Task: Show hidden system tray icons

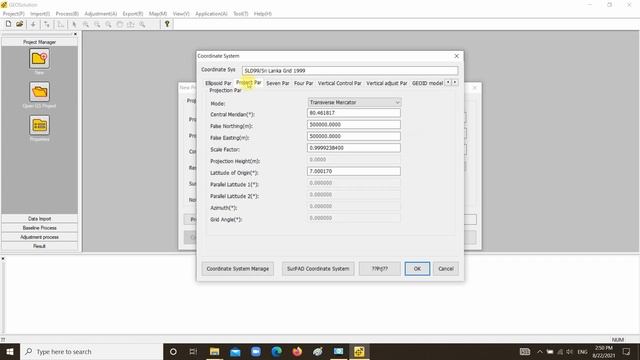Action: point(540,351)
